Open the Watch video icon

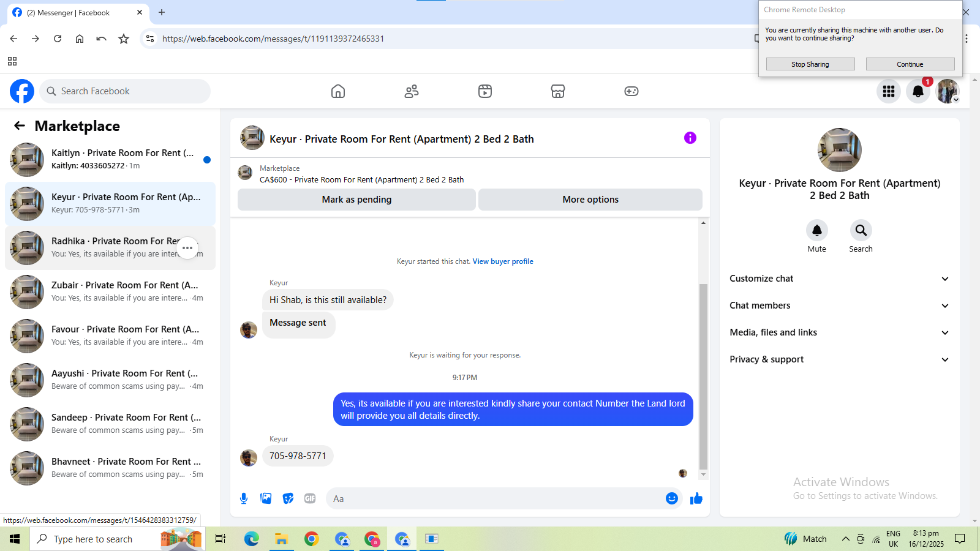(x=485, y=91)
